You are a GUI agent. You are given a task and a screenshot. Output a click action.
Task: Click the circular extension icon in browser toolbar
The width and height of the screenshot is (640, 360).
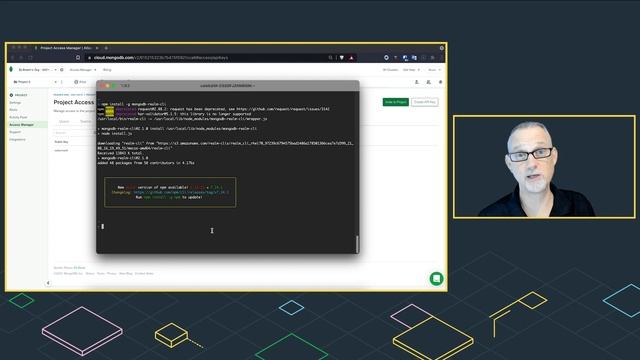pos(386,58)
